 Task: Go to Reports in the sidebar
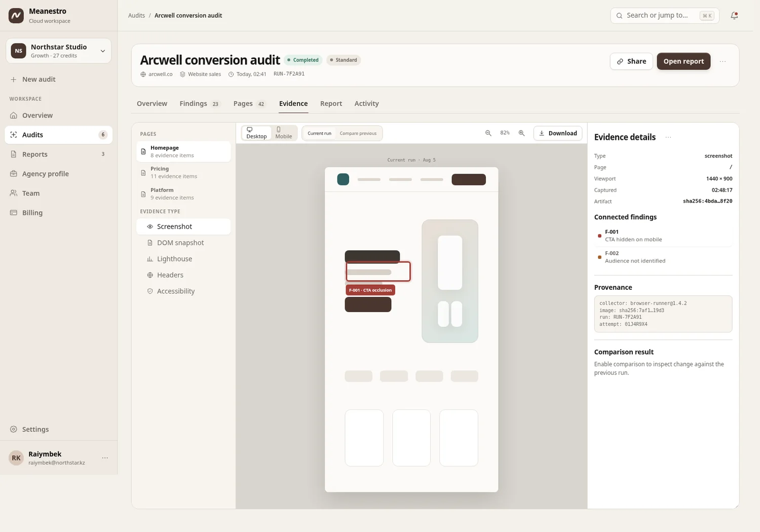click(59, 155)
